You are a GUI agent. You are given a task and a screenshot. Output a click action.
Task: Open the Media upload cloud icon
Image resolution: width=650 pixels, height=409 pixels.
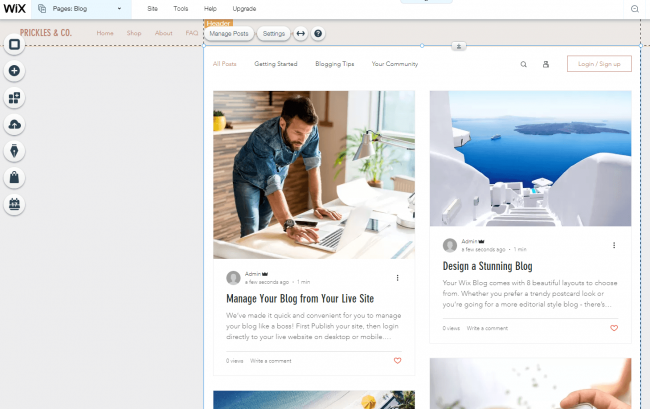(x=15, y=124)
